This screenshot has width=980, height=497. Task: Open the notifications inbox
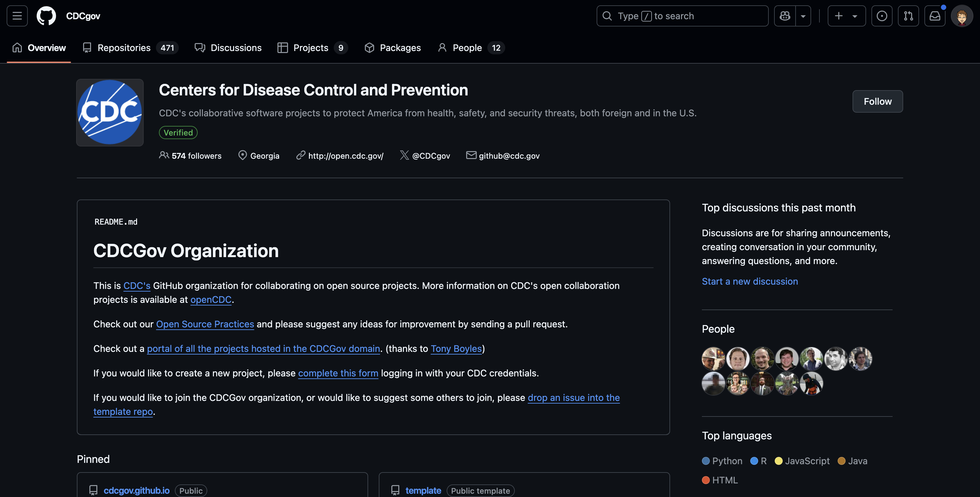click(935, 16)
